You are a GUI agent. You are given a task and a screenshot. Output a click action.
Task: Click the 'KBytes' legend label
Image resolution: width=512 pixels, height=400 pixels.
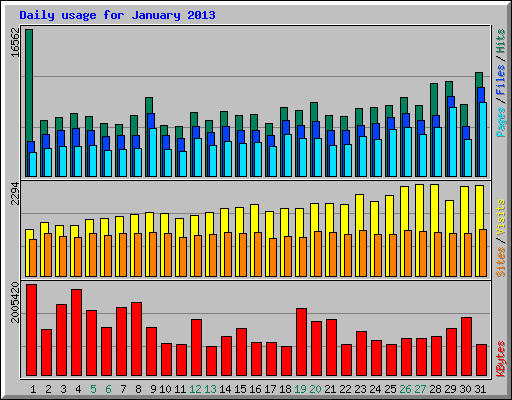coord(501,359)
